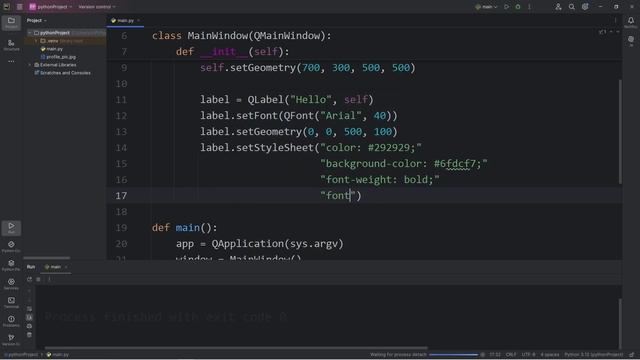
Task: Click pythonProject breadcrumb in status bar
Action: click(x=21, y=355)
